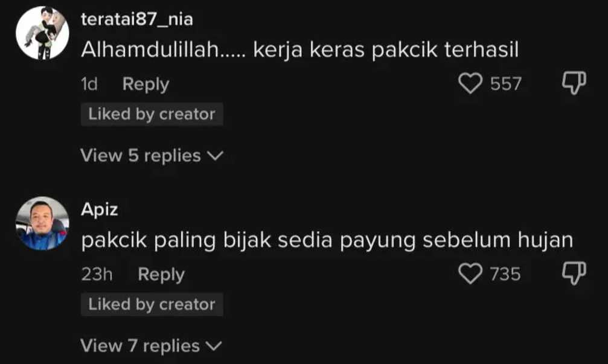Click Liked by creator badge under Apiz
608x364 pixels.
(x=152, y=304)
